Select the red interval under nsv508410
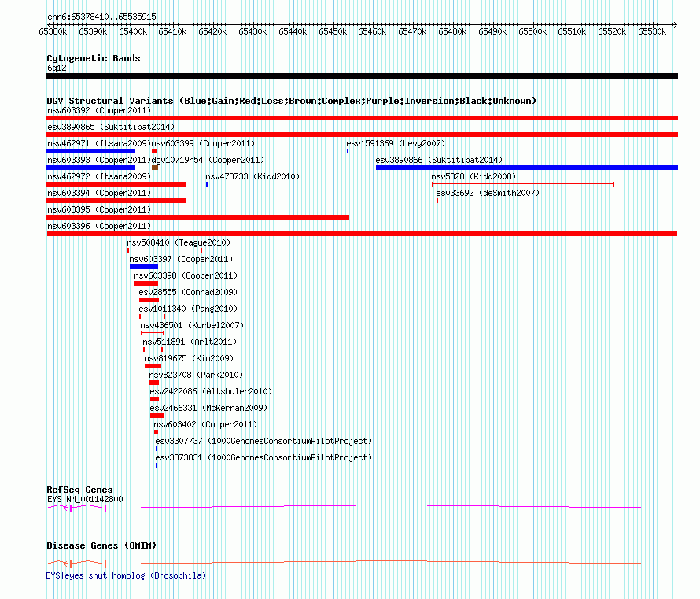 click(x=164, y=250)
